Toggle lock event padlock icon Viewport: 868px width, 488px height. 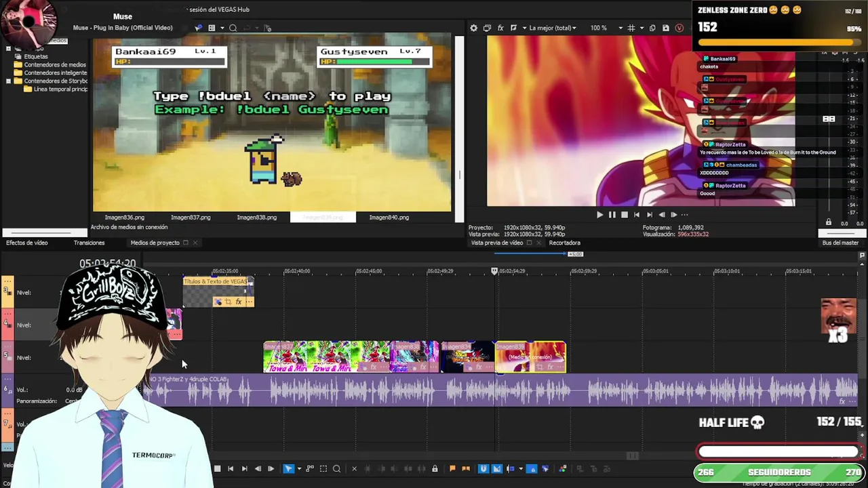435,468
